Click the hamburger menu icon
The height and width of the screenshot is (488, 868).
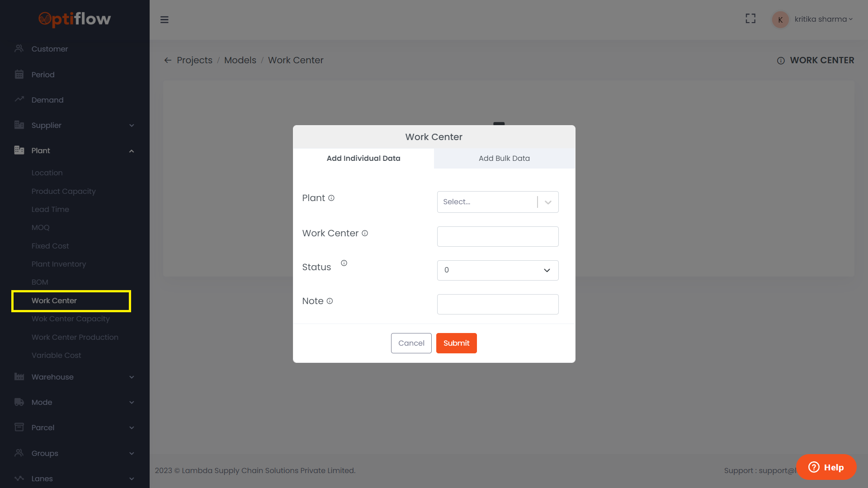(165, 19)
